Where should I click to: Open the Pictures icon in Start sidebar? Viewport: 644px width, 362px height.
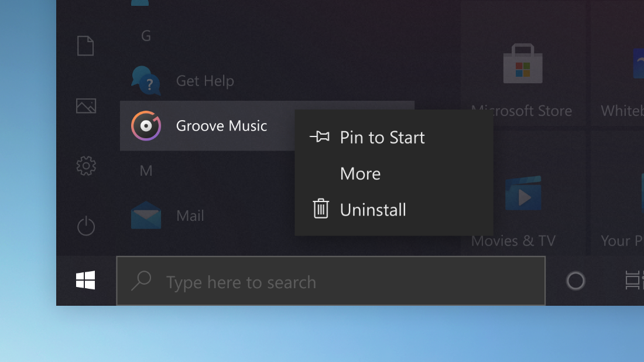point(86,106)
